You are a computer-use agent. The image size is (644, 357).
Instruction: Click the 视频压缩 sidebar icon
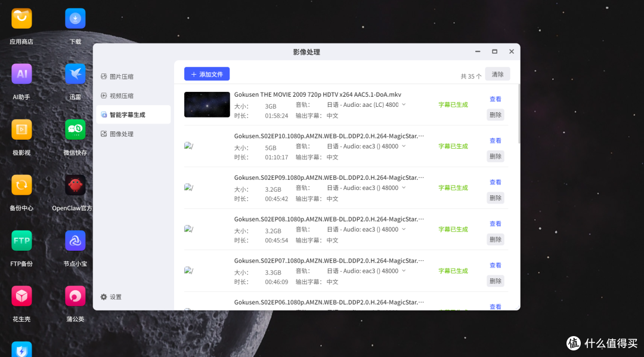104,96
